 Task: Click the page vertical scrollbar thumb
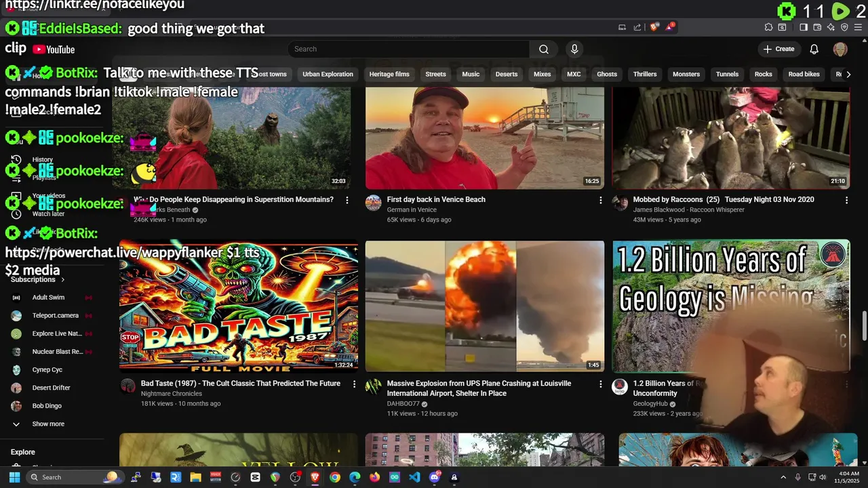click(864, 326)
